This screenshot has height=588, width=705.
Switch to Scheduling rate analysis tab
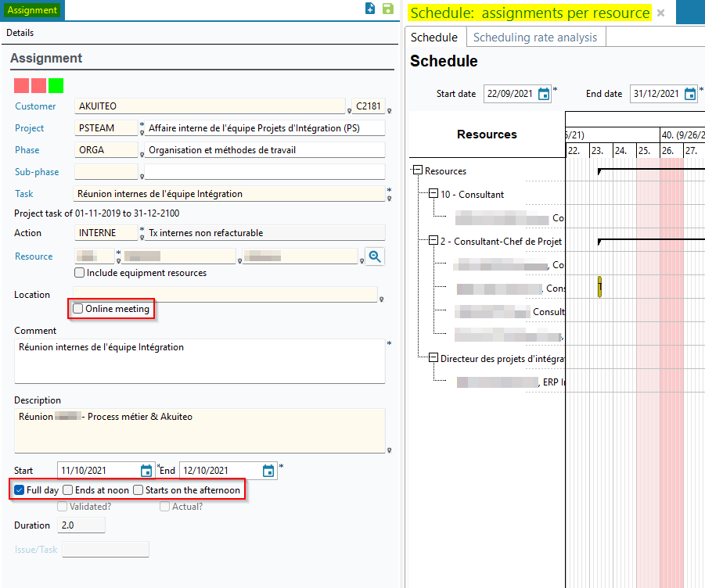pos(534,38)
